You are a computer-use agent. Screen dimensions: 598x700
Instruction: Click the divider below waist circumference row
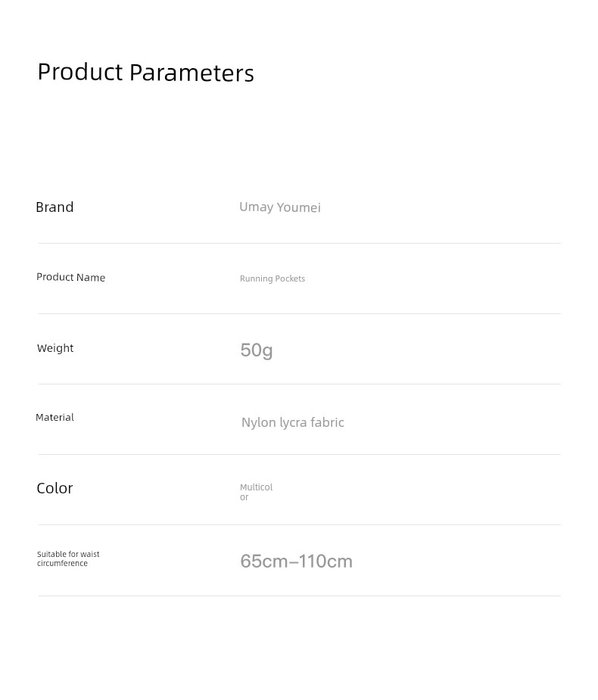[299, 596]
